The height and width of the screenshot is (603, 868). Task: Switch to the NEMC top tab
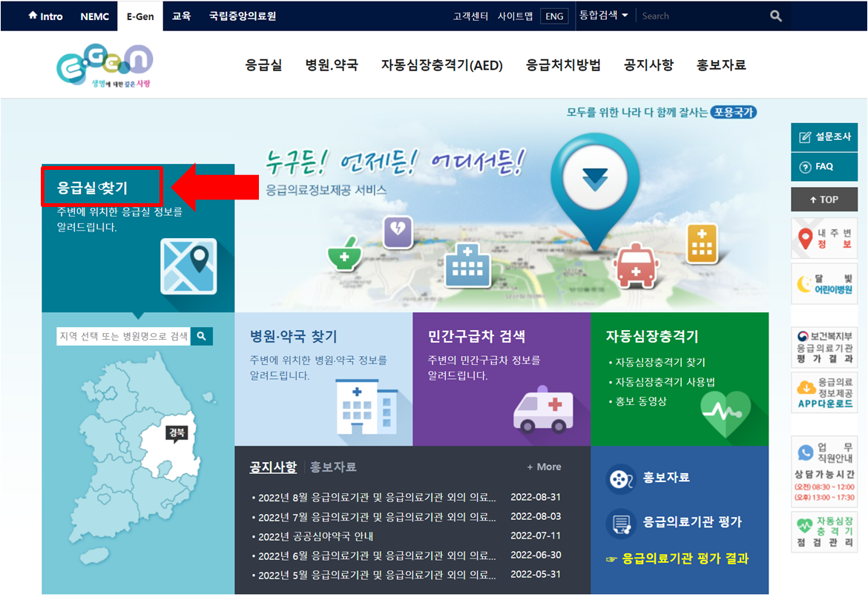point(95,16)
